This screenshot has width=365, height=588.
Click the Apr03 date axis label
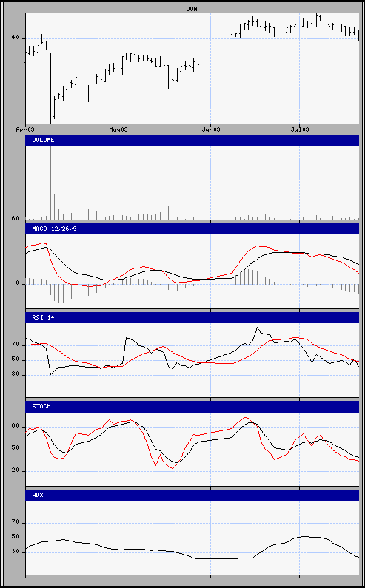pos(26,129)
